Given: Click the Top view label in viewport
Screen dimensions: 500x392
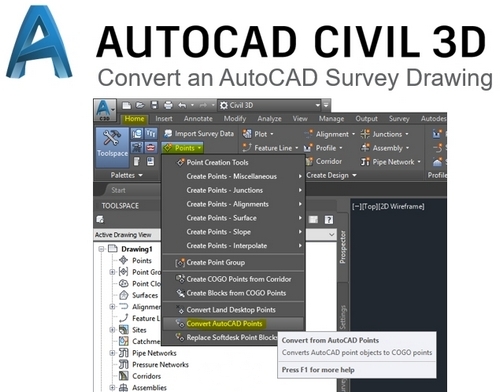Looking at the screenshot, I should tap(369, 207).
